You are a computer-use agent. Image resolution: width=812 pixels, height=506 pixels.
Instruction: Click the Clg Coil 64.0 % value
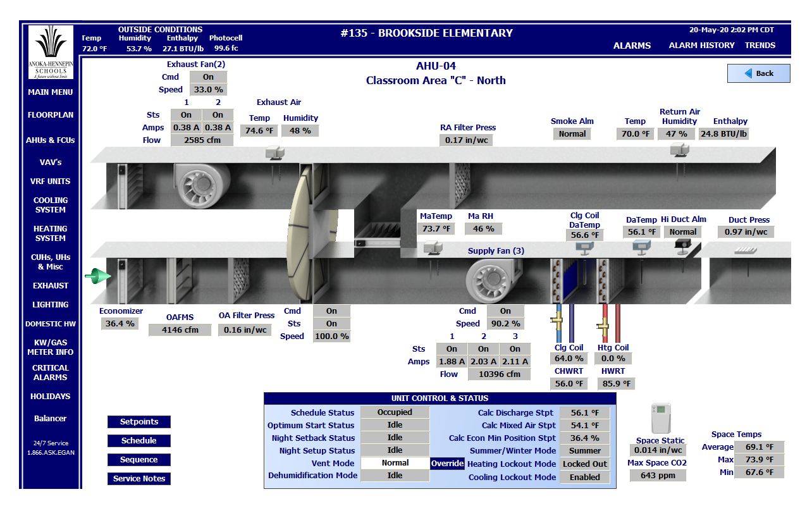coord(569,359)
